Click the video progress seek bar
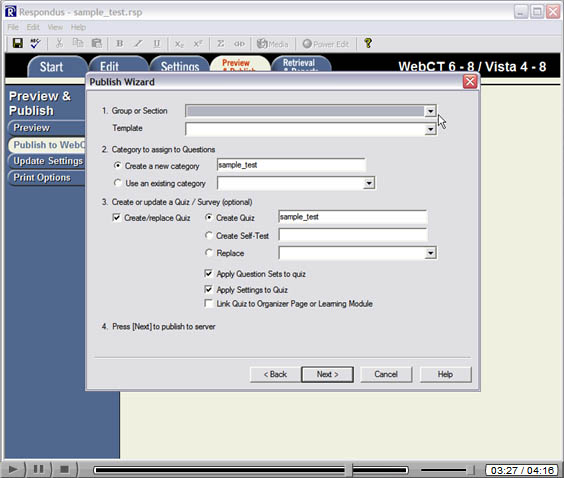Screen dimensions: 564x478 tap(251, 470)
